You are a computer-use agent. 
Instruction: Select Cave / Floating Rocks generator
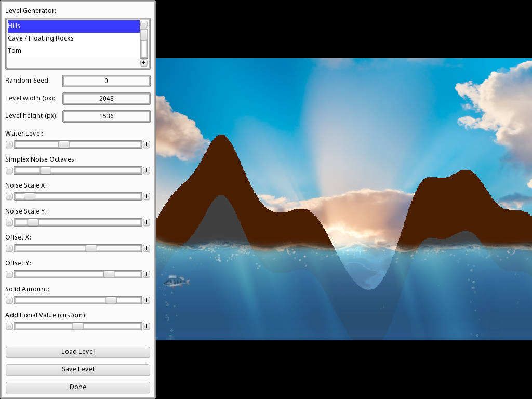(73, 38)
